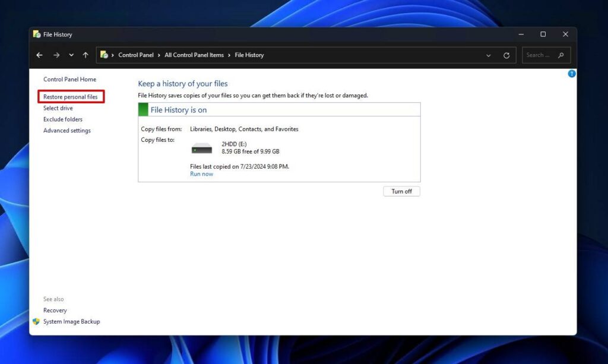Click the Turn off button to disable File History

(x=401, y=191)
